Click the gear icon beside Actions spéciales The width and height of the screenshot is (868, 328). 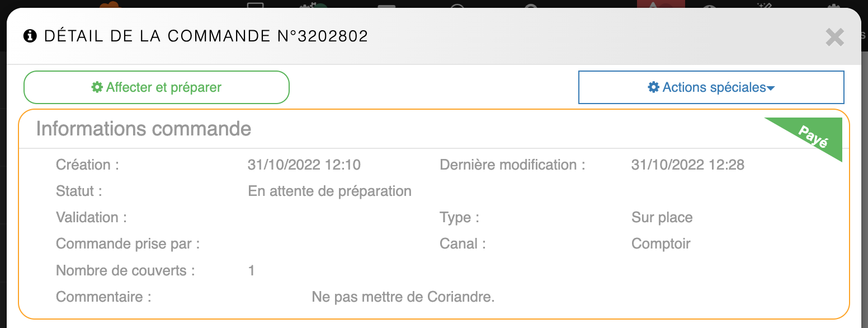653,87
